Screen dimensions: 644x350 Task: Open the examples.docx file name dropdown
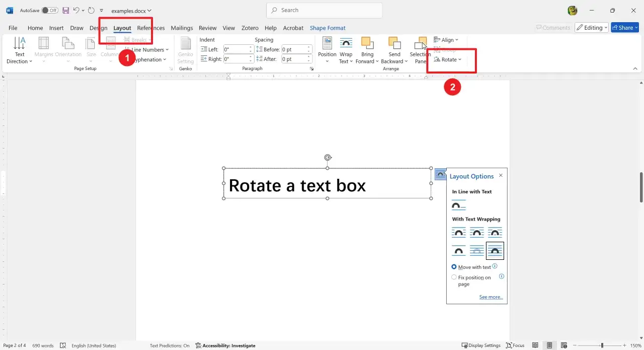coord(131,10)
